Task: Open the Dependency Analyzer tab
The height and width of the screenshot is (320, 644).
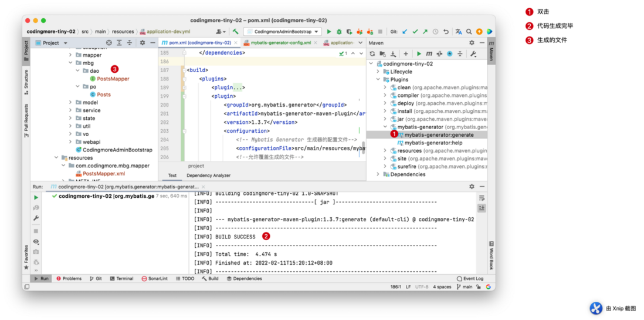Action: pos(209,176)
